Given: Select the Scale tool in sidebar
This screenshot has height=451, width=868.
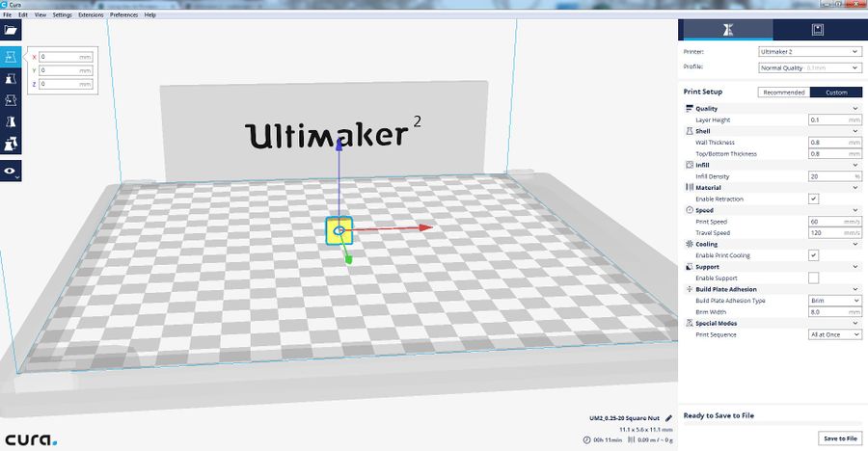Looking at the screenshot, I should 11,79.
